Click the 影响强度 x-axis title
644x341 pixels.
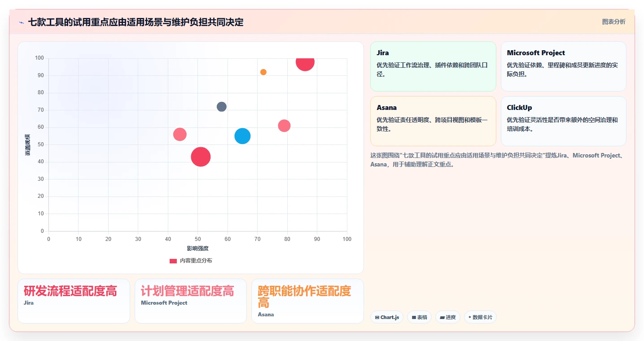[198, 248]
